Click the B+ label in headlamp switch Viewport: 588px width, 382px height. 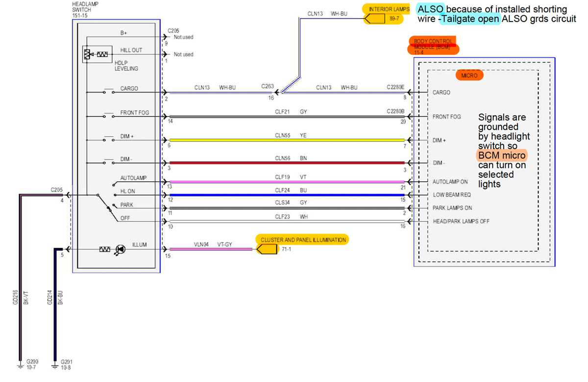click(124, 33)
